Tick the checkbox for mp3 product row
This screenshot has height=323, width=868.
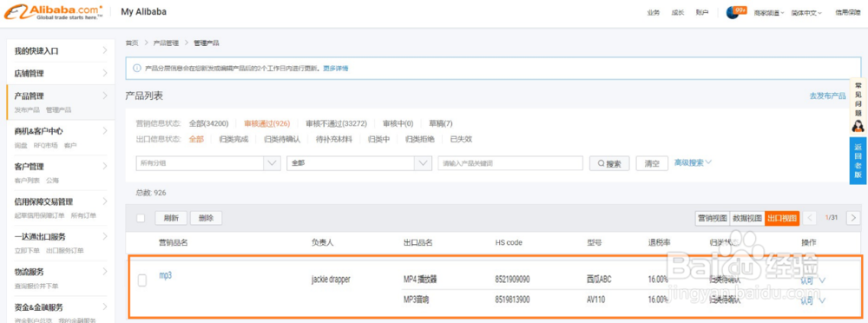tap(142, 280)
